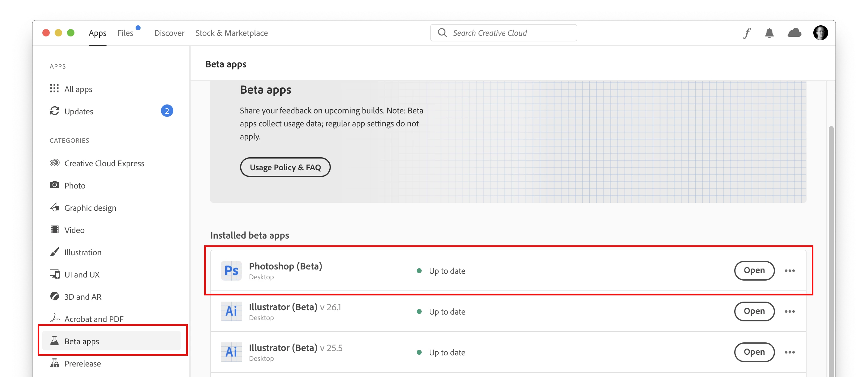Screen dimensions: 868x377
Task: Open more options for Photoshop (Beta)
Action: point(790,270)
